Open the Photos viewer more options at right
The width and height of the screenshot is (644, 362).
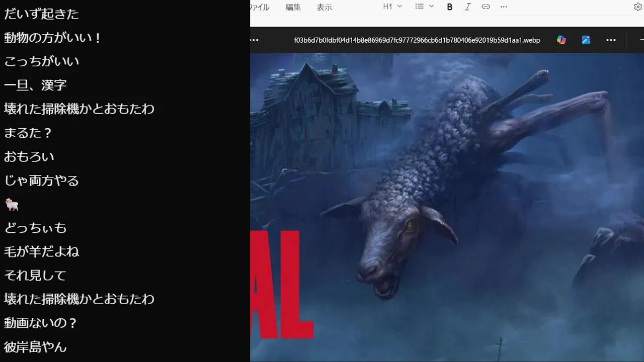611,40
